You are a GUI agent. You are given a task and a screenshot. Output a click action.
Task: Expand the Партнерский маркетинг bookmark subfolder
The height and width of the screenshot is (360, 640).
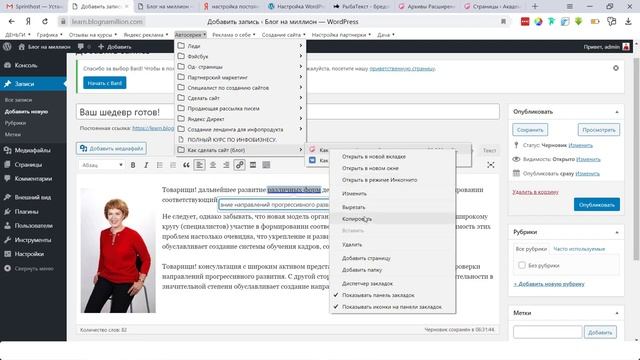[x=240, y=77]
